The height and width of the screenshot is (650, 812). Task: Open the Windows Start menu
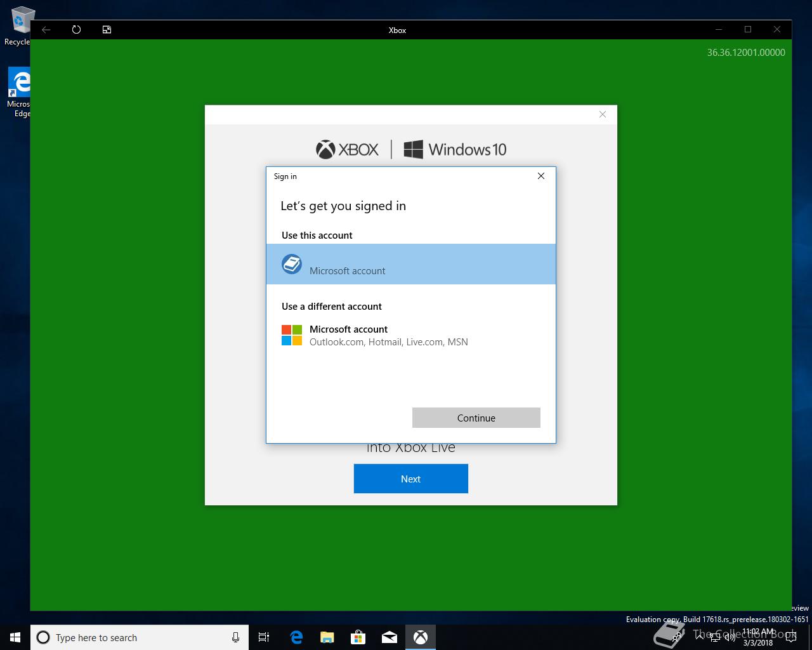[15, 637]
